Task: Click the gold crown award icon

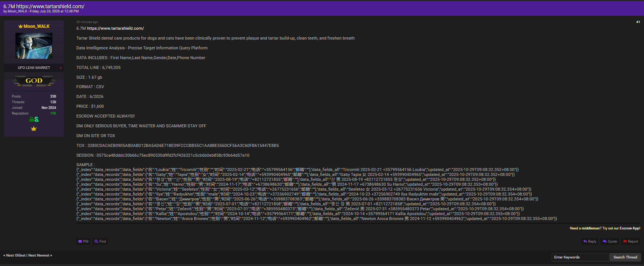Action: tap(34, 129)
